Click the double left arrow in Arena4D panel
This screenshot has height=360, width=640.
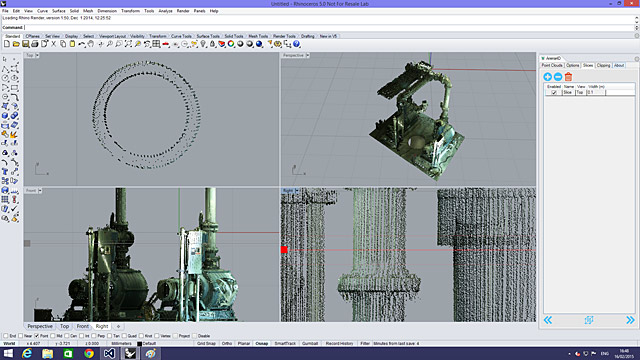[548, 320]
